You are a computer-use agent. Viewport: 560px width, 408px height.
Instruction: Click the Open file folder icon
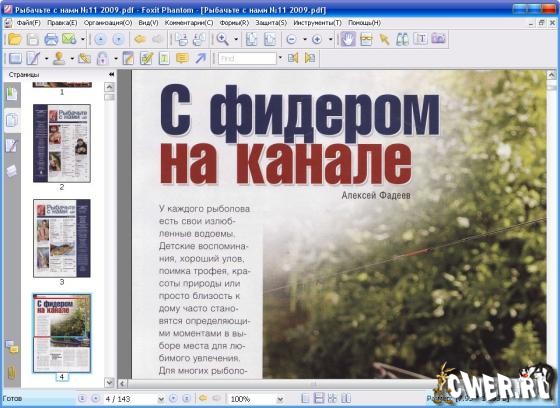[x=15, y=39]
